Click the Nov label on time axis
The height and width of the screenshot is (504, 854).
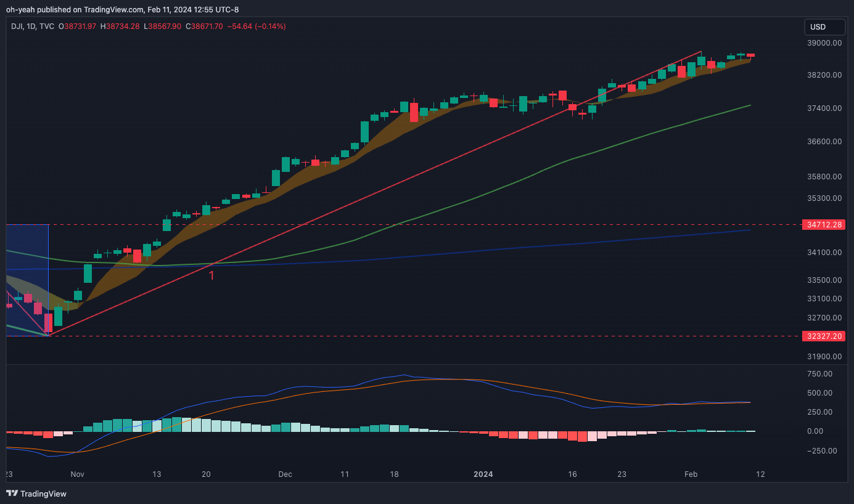(77, 474)
